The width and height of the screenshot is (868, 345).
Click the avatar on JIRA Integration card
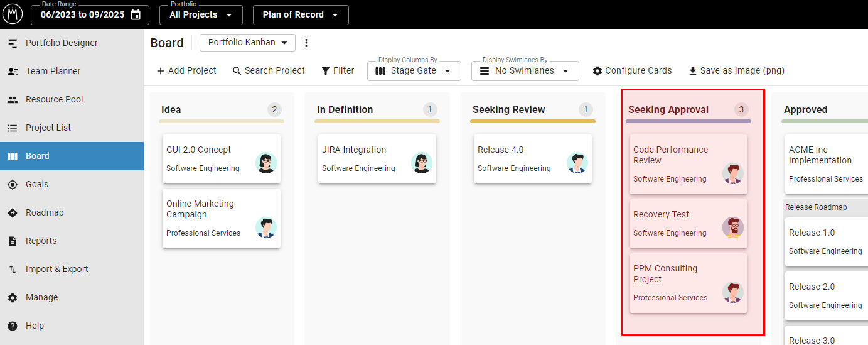coord(422,163)
